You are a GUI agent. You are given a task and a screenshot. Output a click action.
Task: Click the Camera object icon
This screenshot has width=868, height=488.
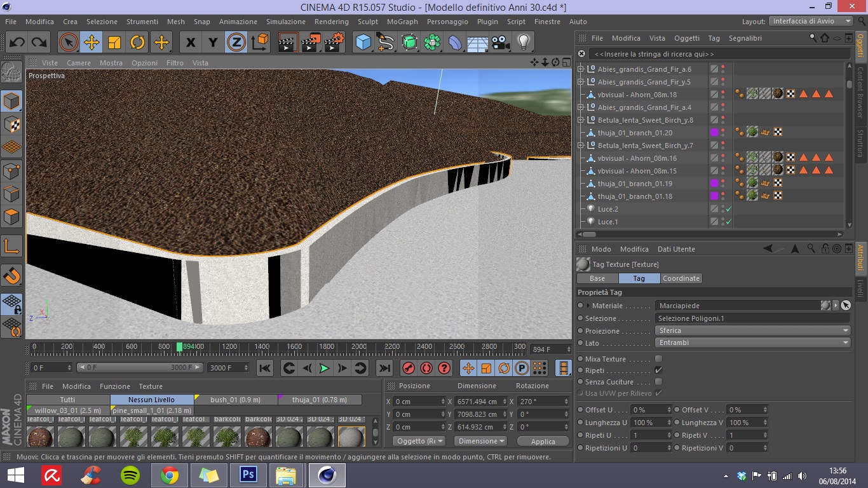pyautogui.click(x=501, y=43)
